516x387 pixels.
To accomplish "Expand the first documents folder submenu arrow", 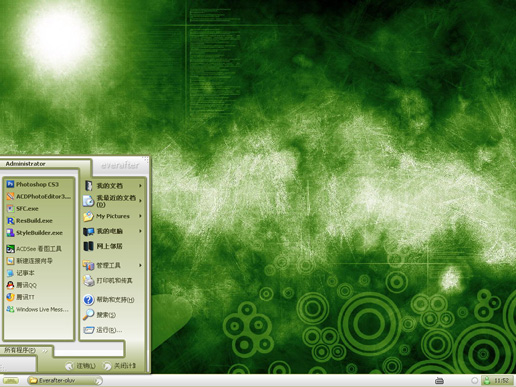I will tap(140, 186).
